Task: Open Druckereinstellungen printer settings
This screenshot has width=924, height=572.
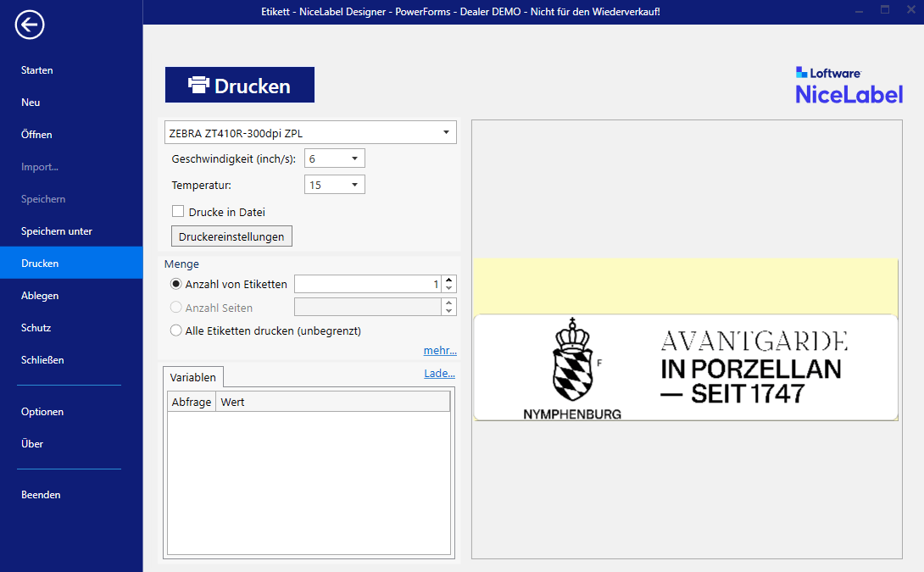Action: click(231, 236)
